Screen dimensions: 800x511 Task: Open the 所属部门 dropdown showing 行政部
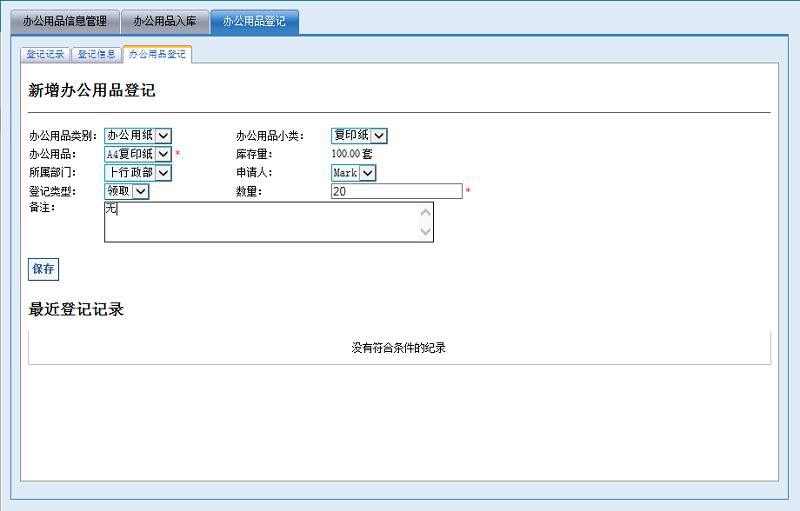[x=138, y=173]
